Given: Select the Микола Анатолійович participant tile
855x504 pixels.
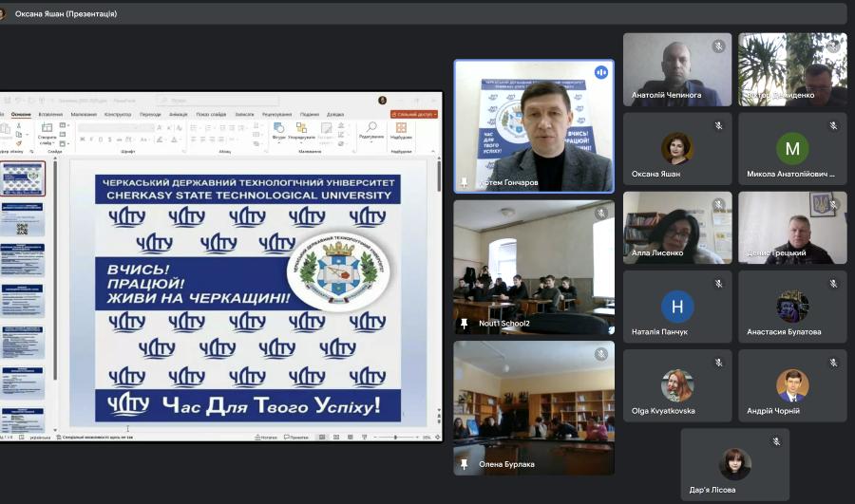Looking at the screenshot, I should (793, 148).
